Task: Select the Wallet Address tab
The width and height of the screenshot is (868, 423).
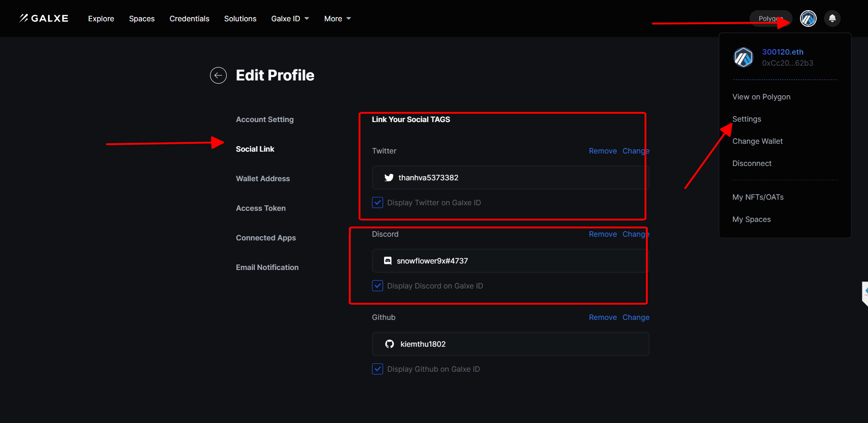Action: [263, 178]
